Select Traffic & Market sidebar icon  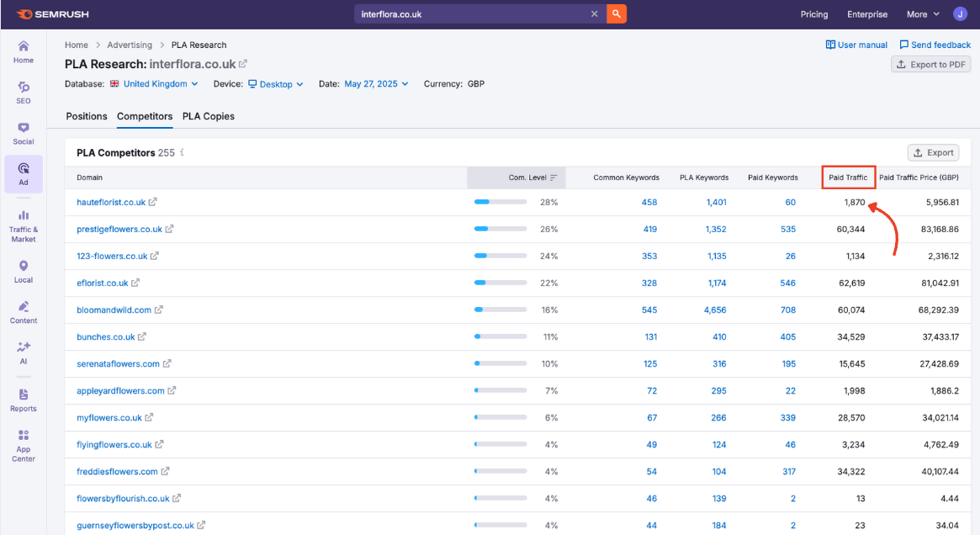tap(24, 226)
